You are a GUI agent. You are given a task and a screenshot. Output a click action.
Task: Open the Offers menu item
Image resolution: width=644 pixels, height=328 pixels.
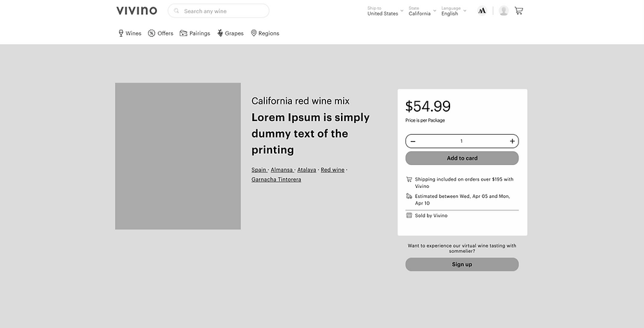160,34
